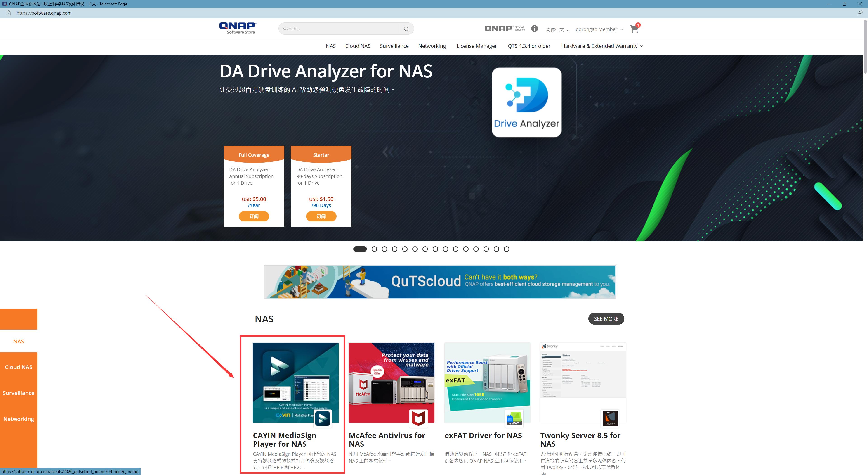The height and width of the screenshot is (475, 868).
Task: Select Surveillance in the orange sidebar
Action: 19,393
